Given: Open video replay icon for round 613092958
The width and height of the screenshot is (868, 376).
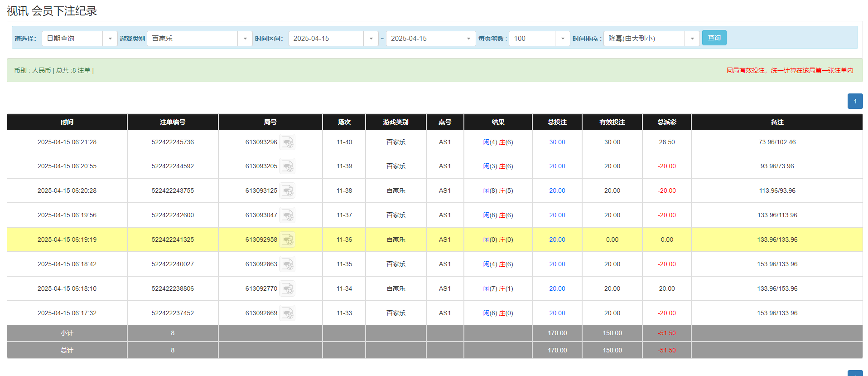Looking at the screenshot, I should tap(287, 240).
